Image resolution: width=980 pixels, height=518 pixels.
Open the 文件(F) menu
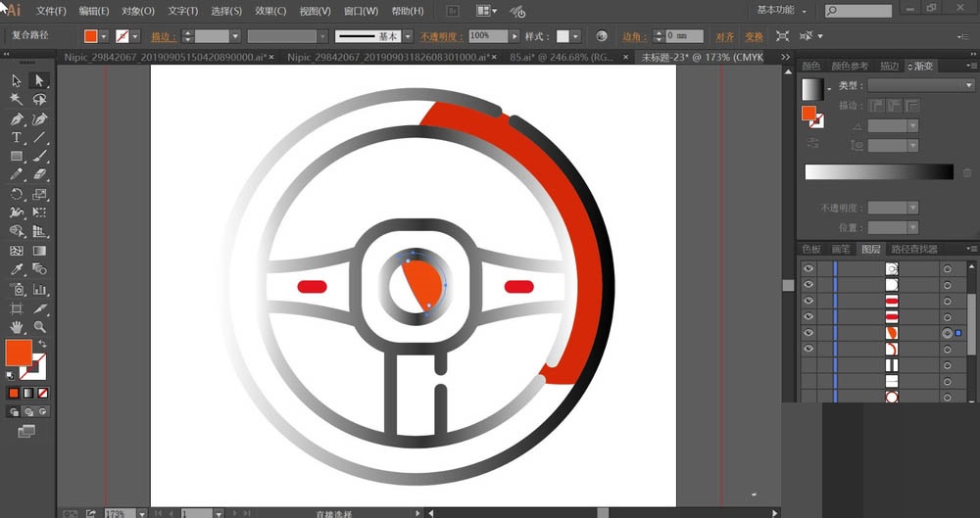pyautogui.click(x=51, y=11)
